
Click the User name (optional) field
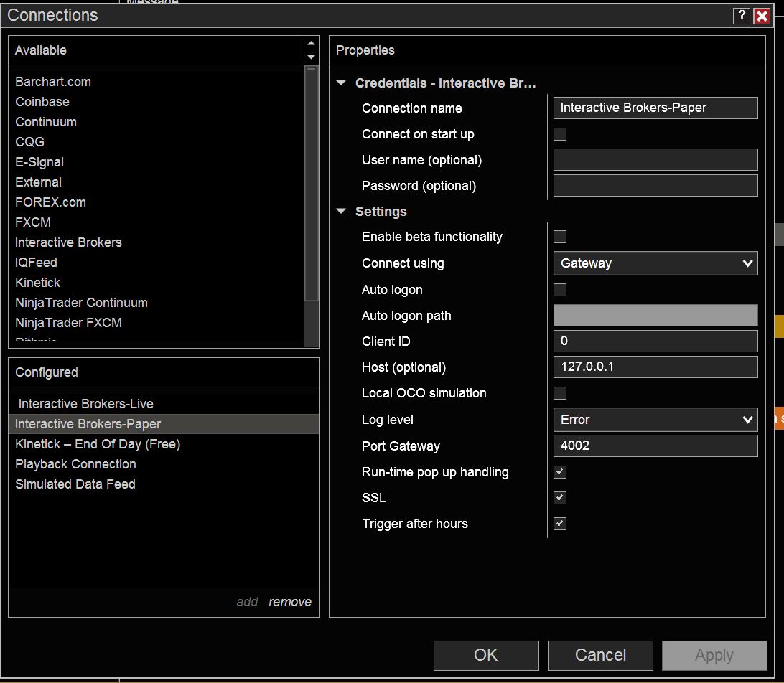point(655,160)
